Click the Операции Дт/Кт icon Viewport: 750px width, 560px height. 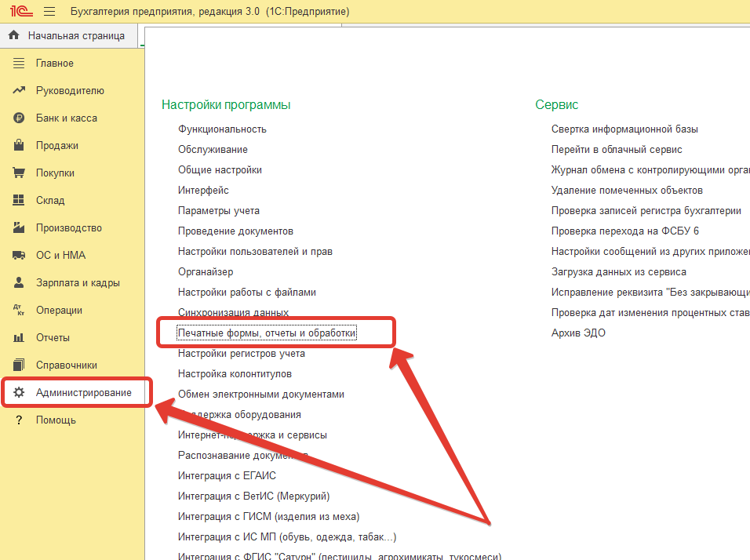click(19, 310)
